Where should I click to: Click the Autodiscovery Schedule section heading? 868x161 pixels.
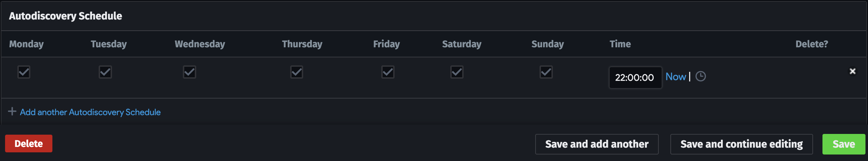tap(65, 16)
